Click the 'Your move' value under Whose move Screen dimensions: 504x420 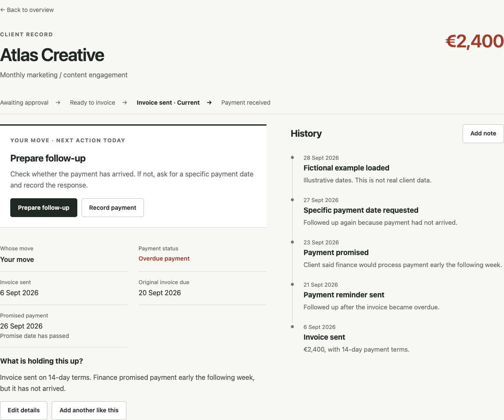pos(17,259)
